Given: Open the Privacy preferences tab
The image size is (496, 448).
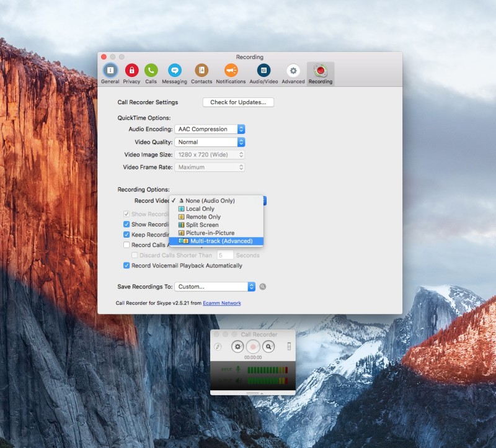Looking at the screenshot, I should (131, 73).
